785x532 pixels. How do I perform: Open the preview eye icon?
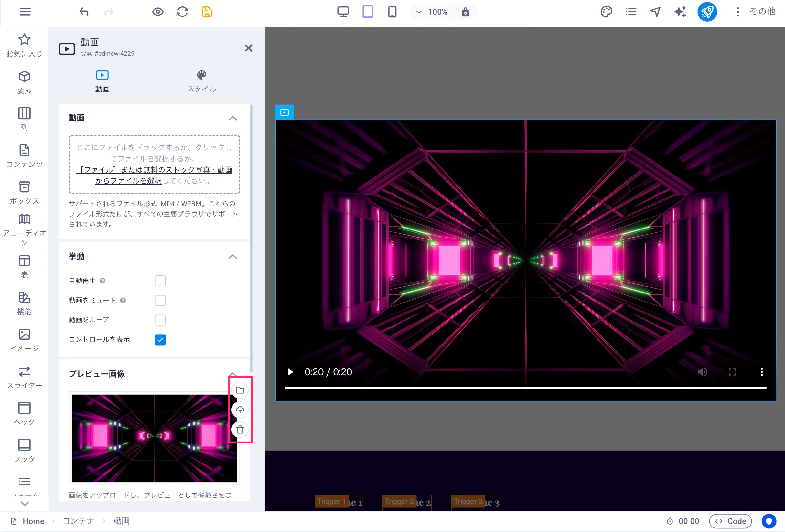point(158,12)
